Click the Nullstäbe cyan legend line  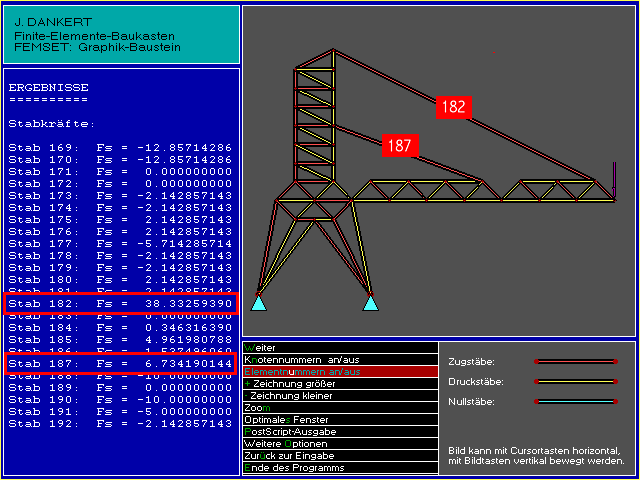[x=580, y=401]
